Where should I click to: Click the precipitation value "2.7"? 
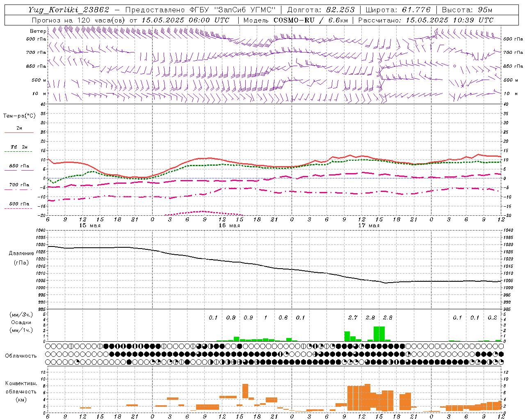click(353, 317)
